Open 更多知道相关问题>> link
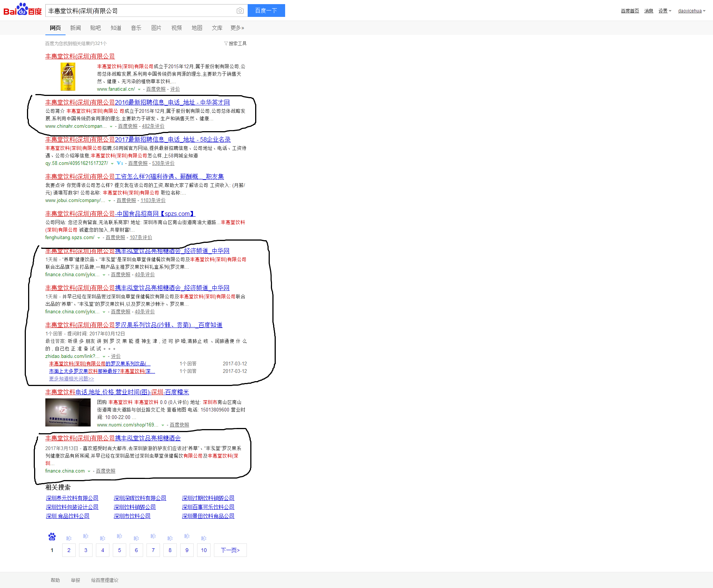The width and height of the screenshot is (713, 588). pyautogui.click(x=72, y=379)
